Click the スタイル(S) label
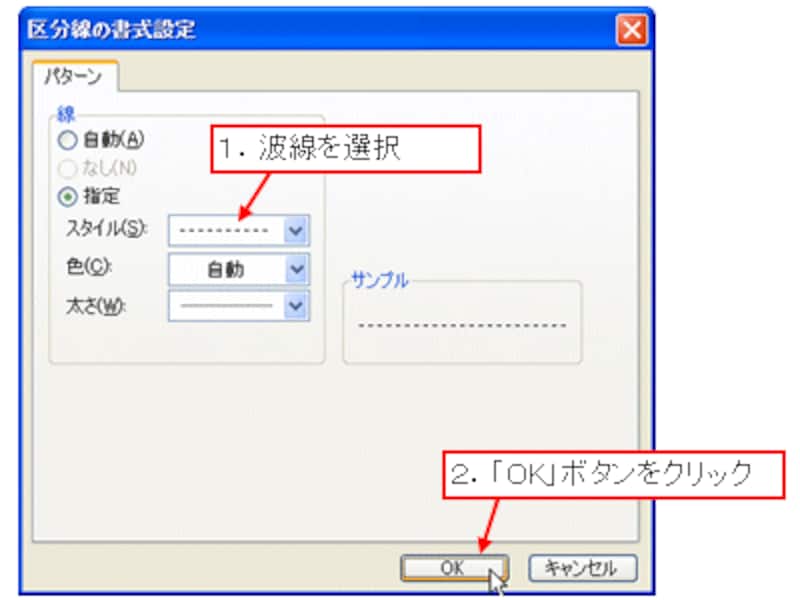The image size is (800, 600). [x=106, y=228]
